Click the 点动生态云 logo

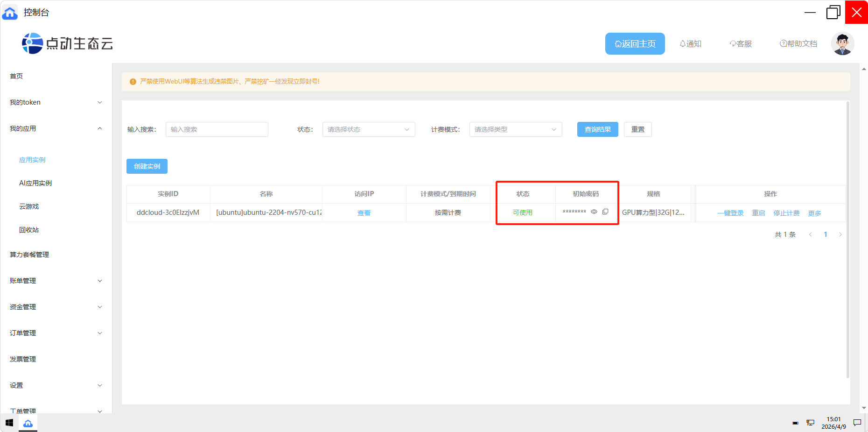point(68,43)
